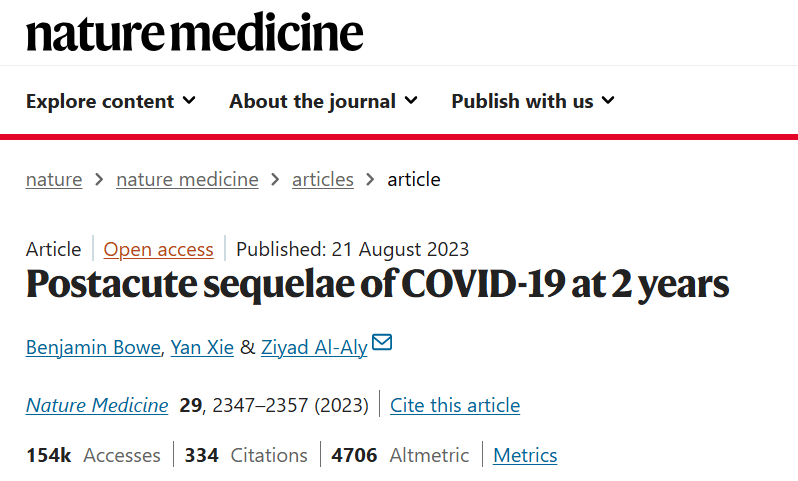Viewport: 798px width, 481px height.
Task: Expand the About the journal chevron
Action: tap(411, 101)
